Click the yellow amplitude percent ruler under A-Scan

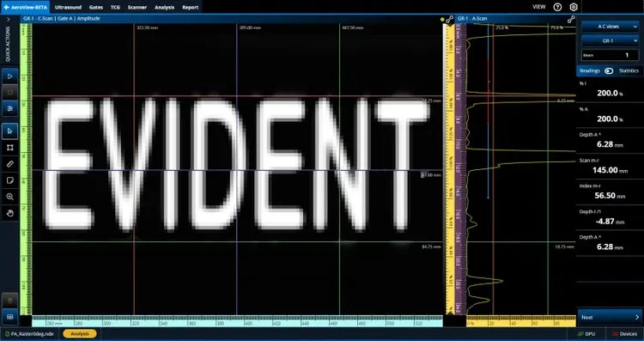[521, 321]
